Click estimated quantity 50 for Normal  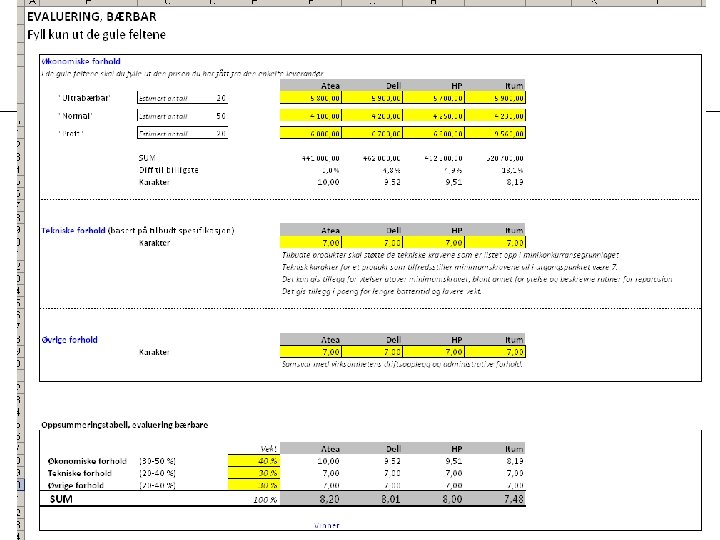pyautogui.click(x=221, y=116)
